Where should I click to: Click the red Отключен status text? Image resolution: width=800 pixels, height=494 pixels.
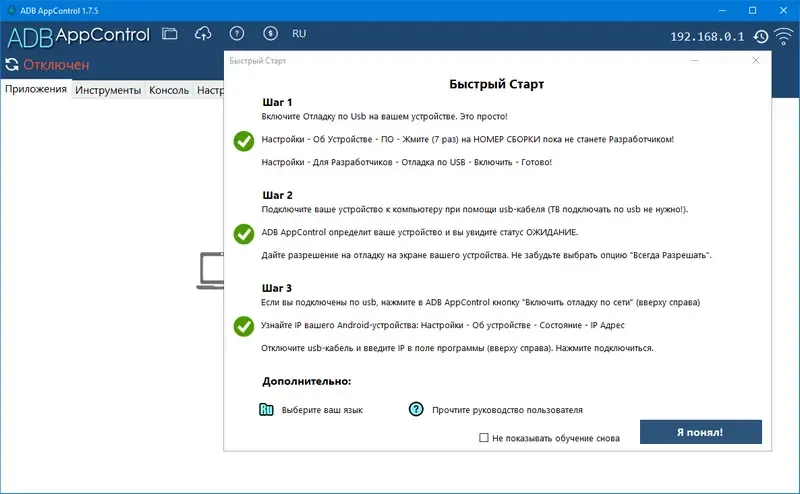pos(56,65)
